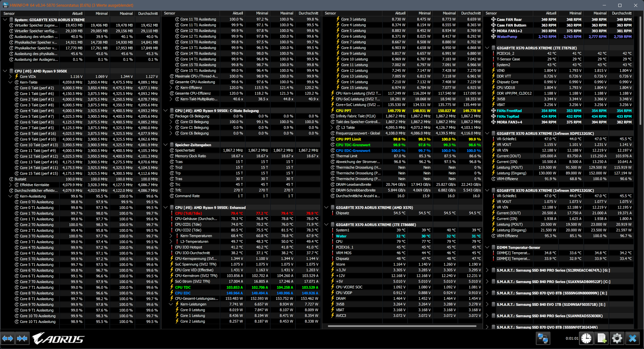Click the lightning icon beside CPU TDC
Viewport: 644px width, 349px height.
point(172,287)
